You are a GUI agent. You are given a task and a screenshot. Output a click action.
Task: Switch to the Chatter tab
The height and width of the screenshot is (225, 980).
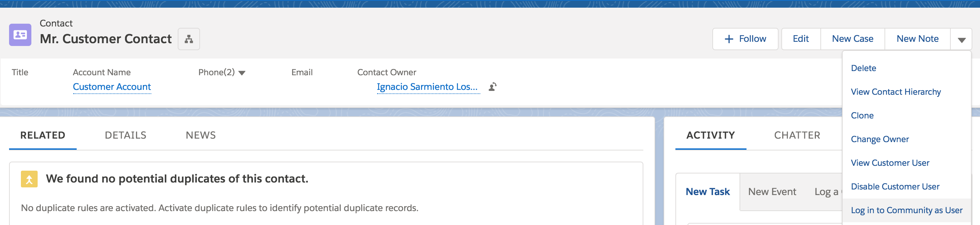coord(797,135)
